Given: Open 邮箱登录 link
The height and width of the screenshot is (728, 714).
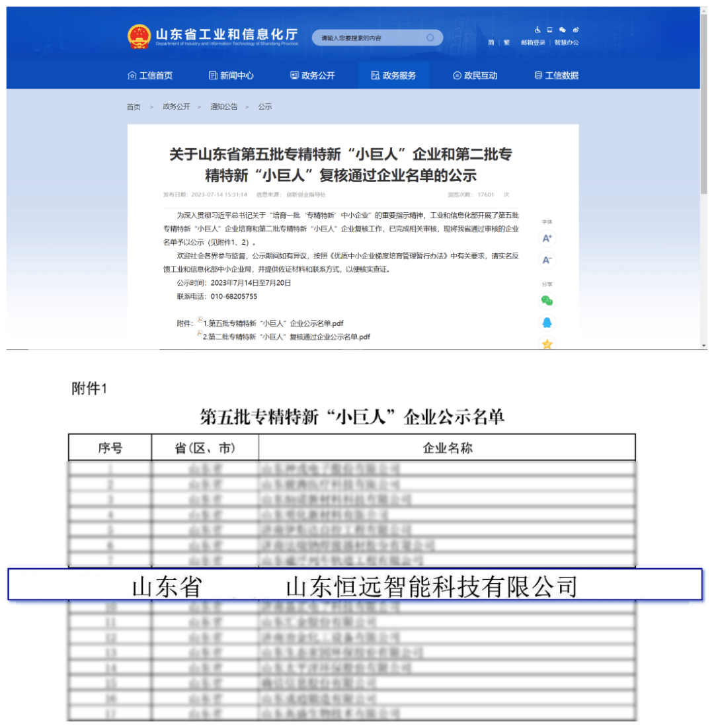Looking at the screenshot, I should (533, 42).
